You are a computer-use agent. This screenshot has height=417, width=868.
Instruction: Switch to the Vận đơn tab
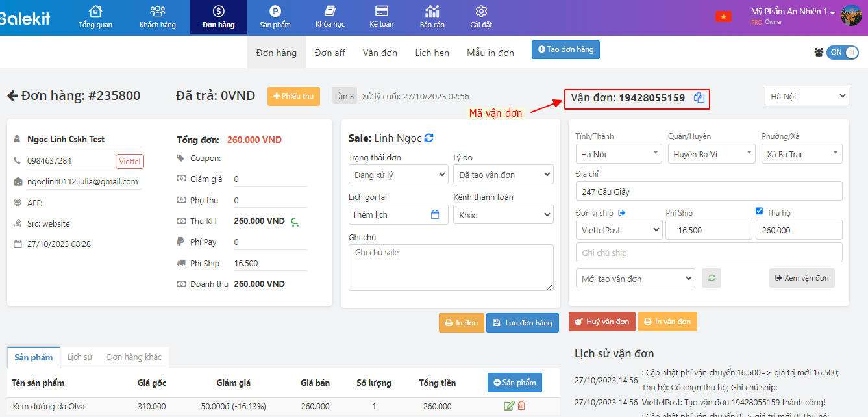coord(380,53)
